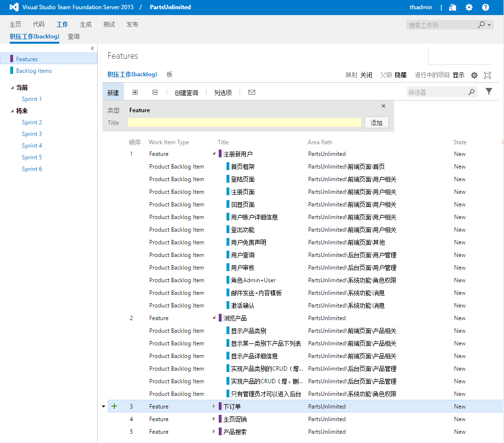Open the filter funnel icon

[x=489, y=91]
